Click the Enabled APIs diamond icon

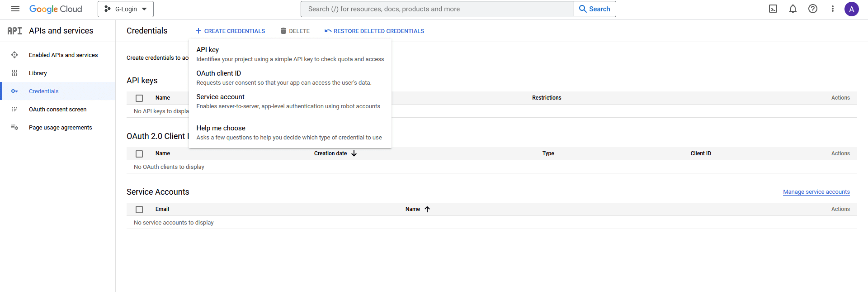click(x=14, y=55)
